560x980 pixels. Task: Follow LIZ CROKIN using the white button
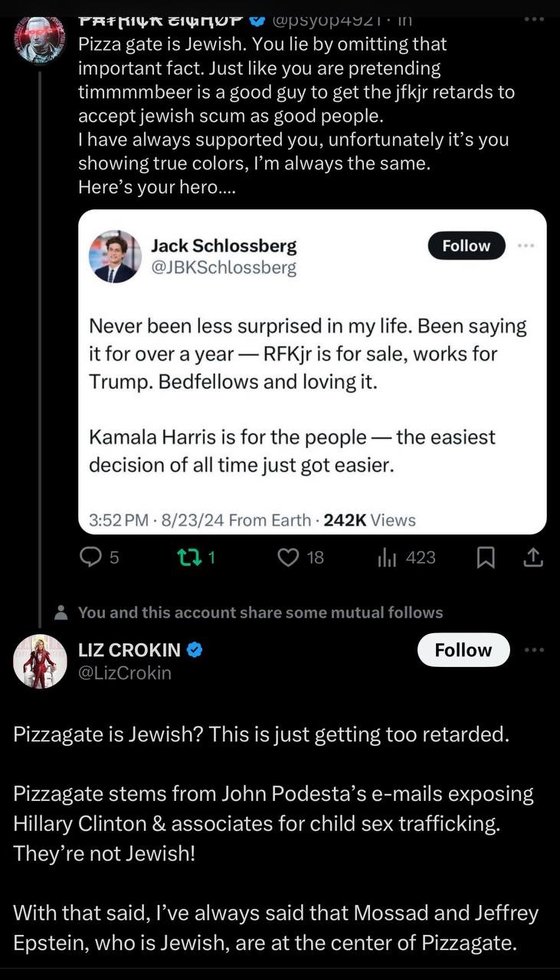tap(463, 650)
